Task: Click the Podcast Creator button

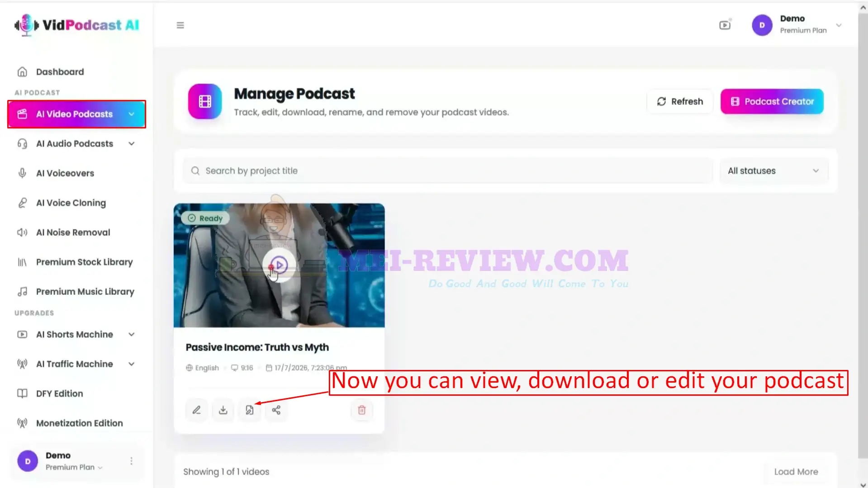Action: (772, 101)
